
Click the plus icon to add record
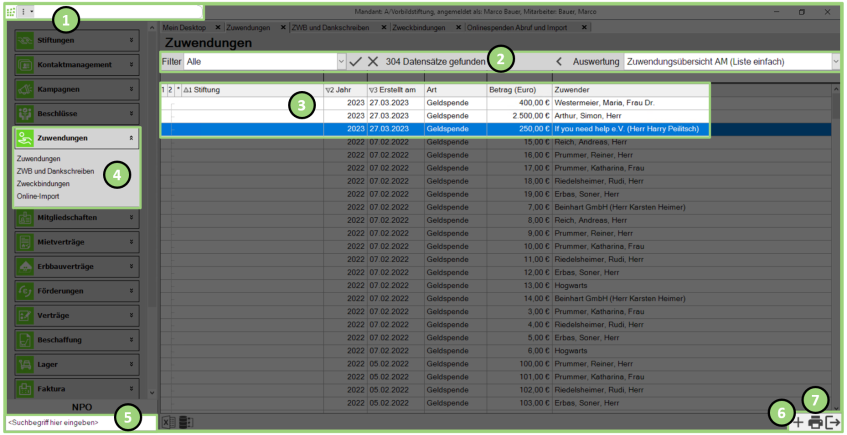[x=797, y=422]
